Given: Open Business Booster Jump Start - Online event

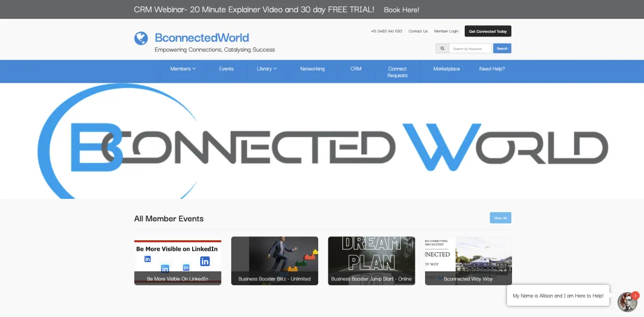Looking at the screenshot, I should [x=371, y=261].
